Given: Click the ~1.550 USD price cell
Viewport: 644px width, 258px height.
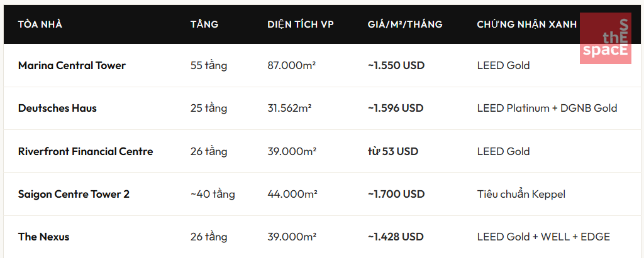Looking at the screenshot, I should pos(396,65).
